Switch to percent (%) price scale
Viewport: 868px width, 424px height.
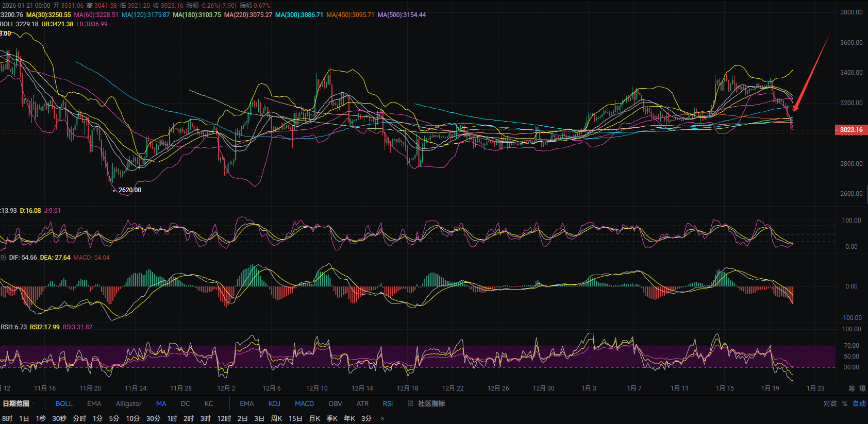[845, 403]
